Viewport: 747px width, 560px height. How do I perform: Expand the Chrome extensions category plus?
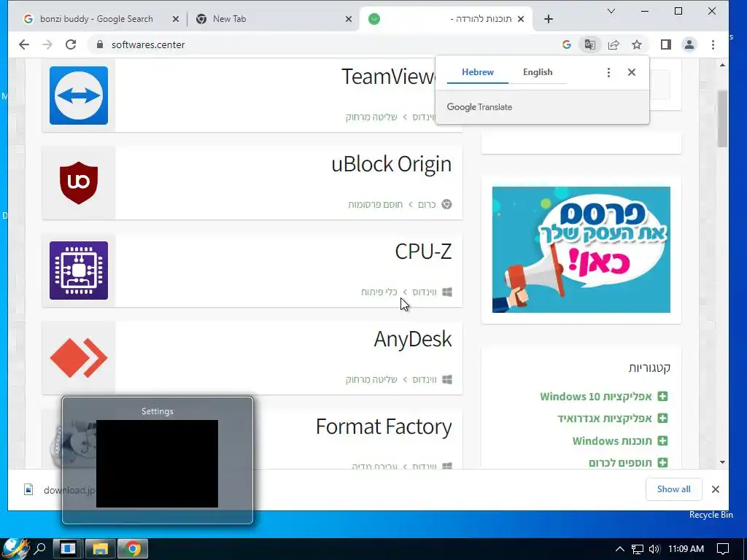[x=662, y=462]
